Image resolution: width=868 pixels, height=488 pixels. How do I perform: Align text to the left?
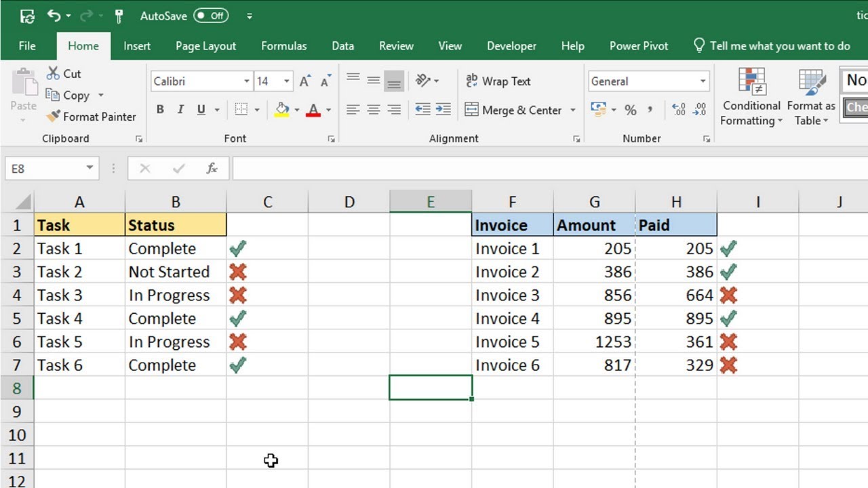pos(353,109)
